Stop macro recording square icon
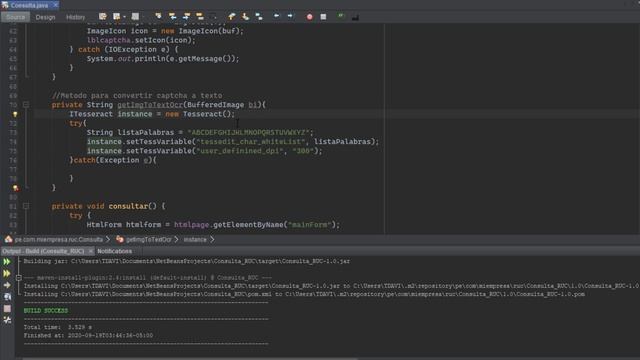The width and height of the screenshot is (640, 360). (x=323, y=17)
